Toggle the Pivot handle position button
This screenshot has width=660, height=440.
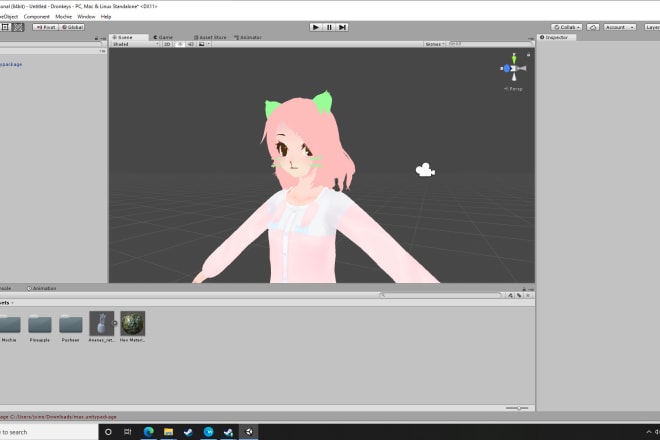[x=45, y=27]
